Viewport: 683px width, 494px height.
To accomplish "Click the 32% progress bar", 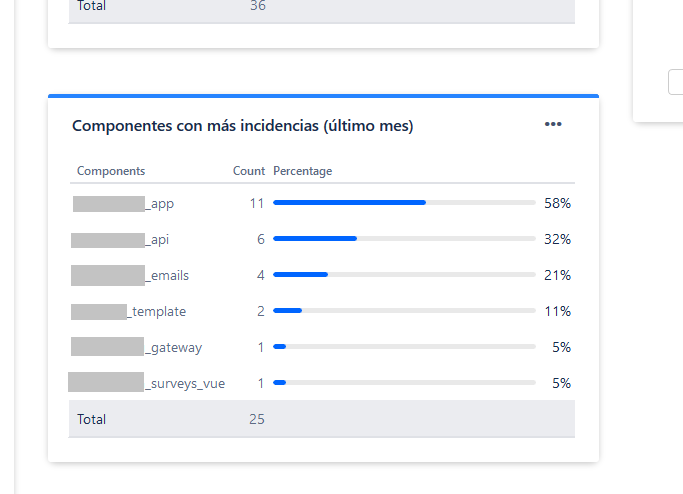I will click(404, 239).
